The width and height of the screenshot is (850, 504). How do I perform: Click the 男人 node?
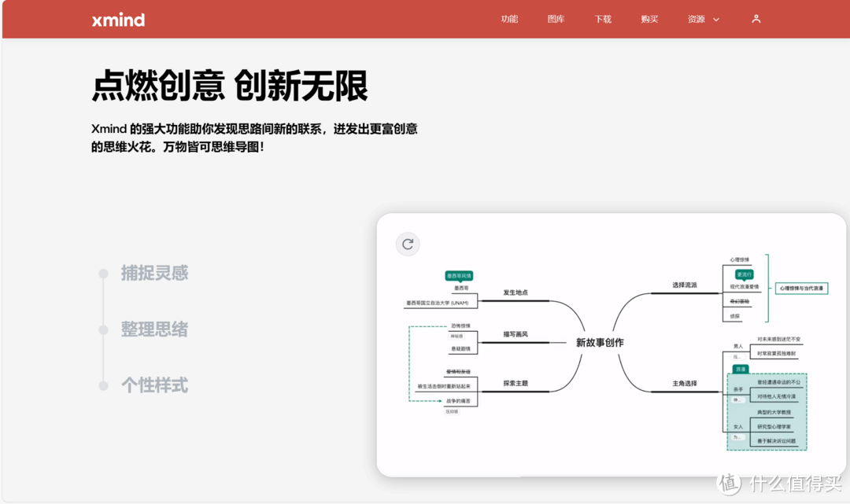(x=737, y=347)
